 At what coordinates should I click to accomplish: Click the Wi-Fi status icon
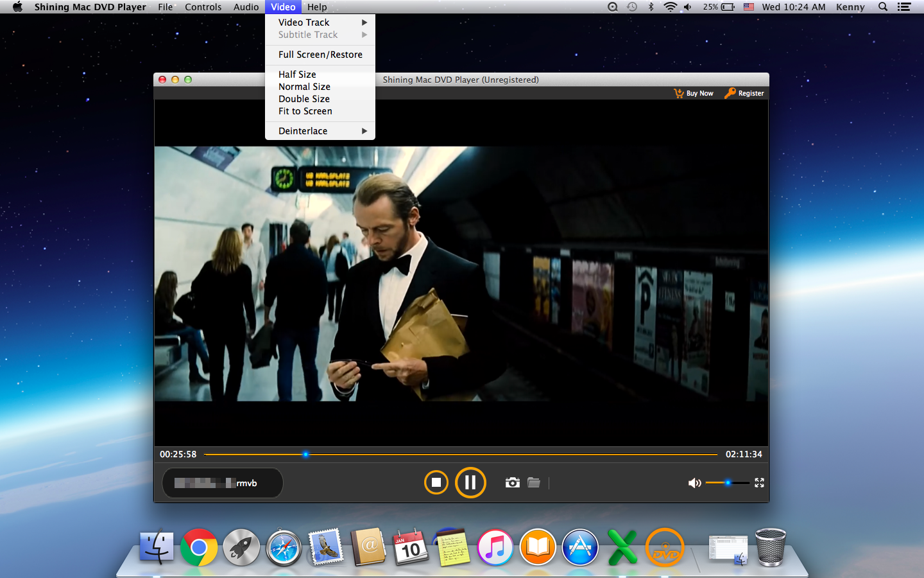(670, 7)
